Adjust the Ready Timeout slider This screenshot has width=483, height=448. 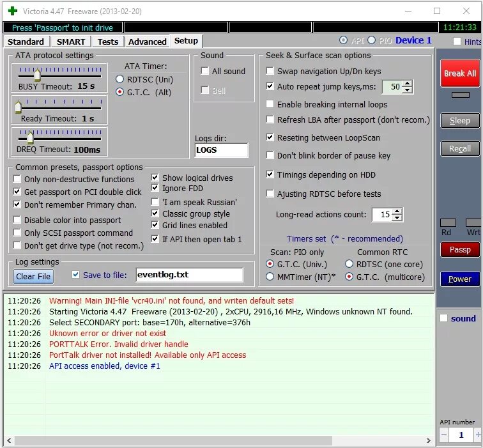click(18, 106)
